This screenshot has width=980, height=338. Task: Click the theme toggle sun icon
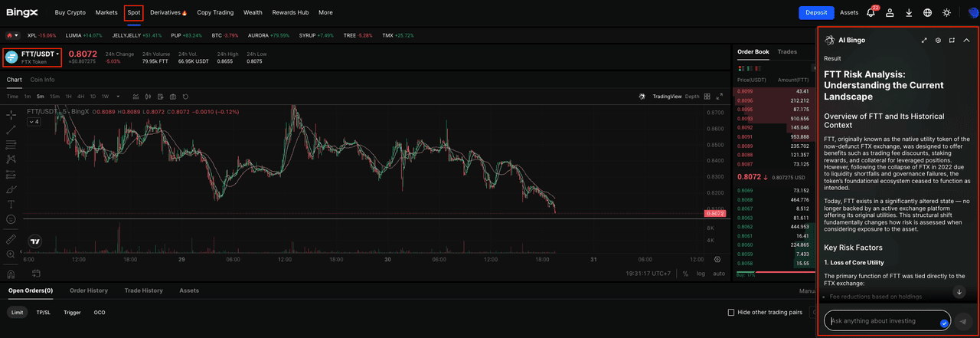point(946,12)
